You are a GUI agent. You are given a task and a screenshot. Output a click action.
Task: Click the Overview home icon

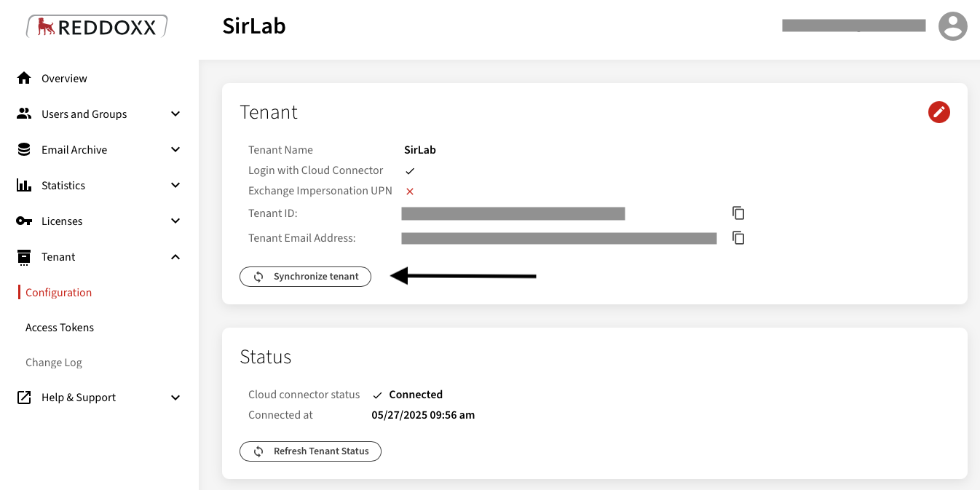click(x=24, y=78)
